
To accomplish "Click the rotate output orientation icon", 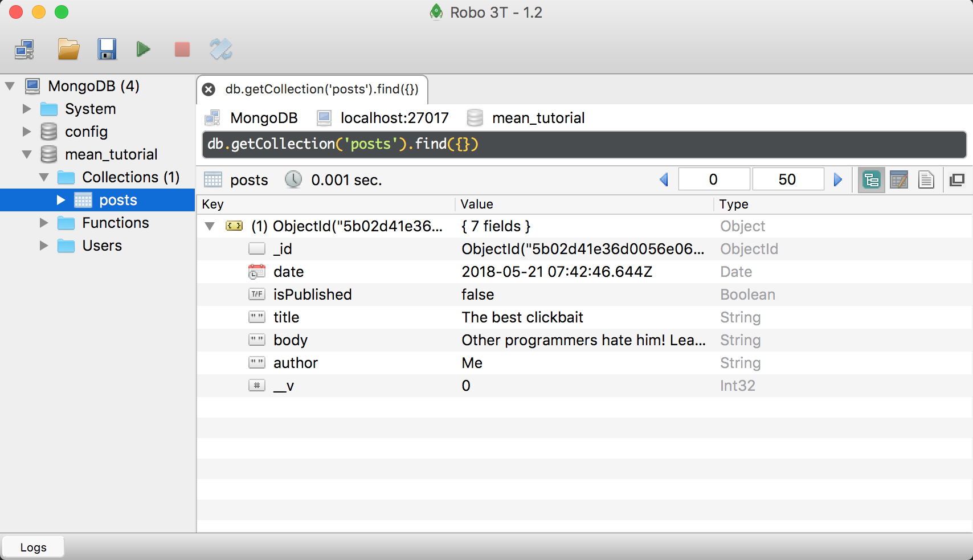I will (x=221, y=50).
